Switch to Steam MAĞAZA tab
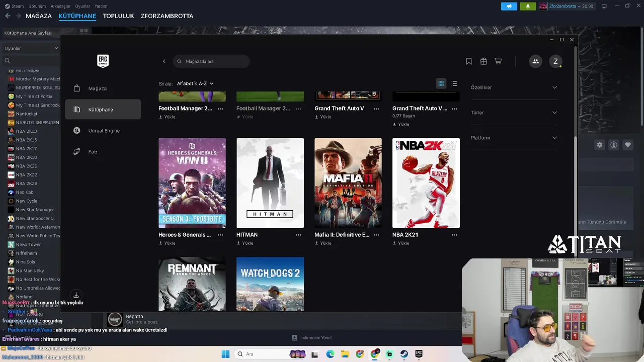Image resolution: width=644 pixels, height=362 pixels. pyautogui.click(x=39, y=16)
